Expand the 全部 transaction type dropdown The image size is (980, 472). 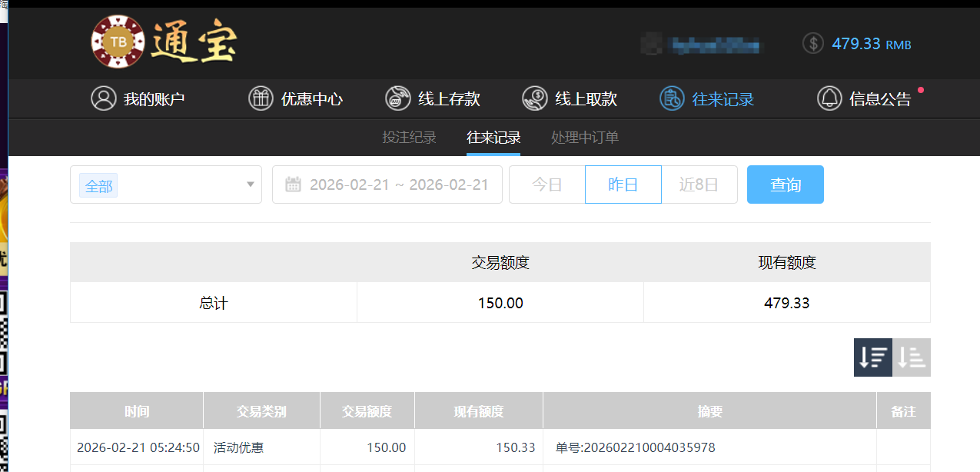click(x=165, y=184)
